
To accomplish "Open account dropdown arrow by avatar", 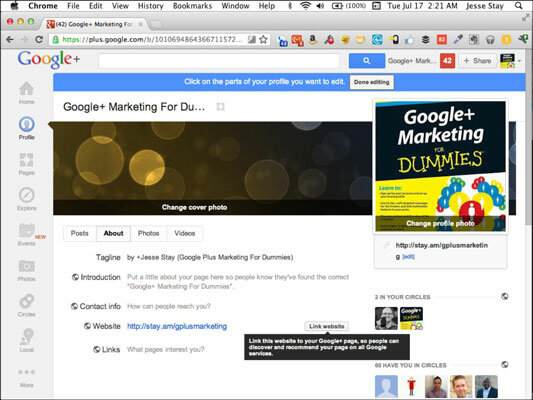I will [x=520, y=61].
